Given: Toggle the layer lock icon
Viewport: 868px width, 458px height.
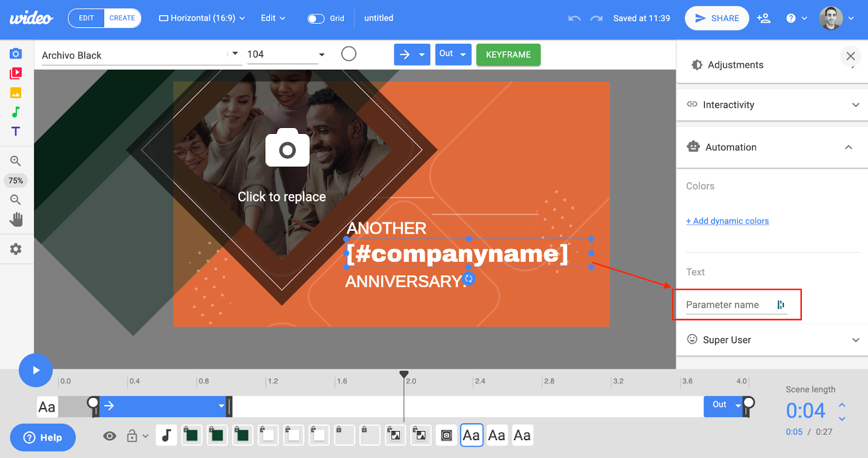Looking at the screenshot, I should 132,436.
